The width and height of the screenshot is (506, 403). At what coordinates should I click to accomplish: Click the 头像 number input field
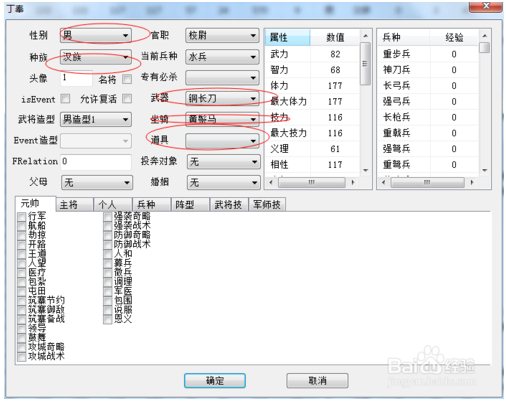point(76,79)
